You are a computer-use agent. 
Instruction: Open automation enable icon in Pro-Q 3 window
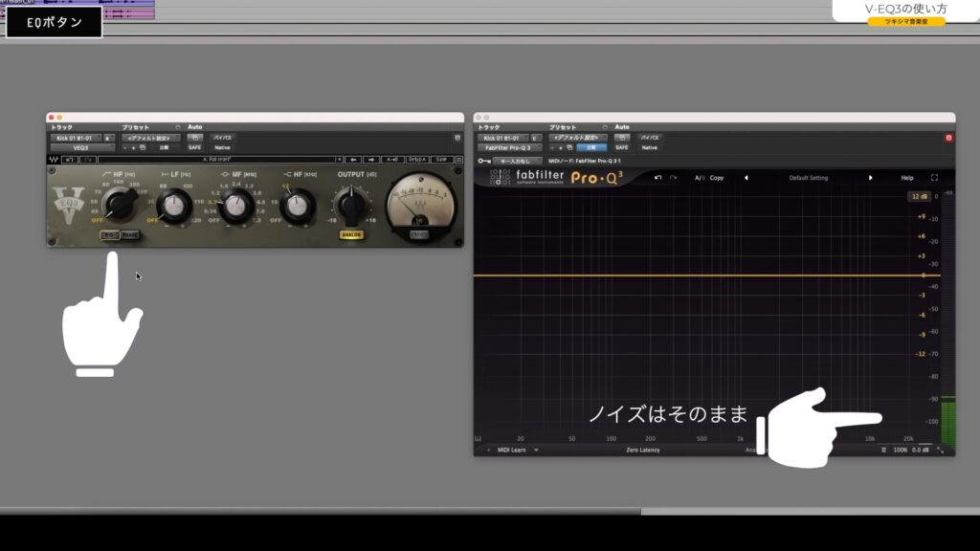[x=622, y=138]
